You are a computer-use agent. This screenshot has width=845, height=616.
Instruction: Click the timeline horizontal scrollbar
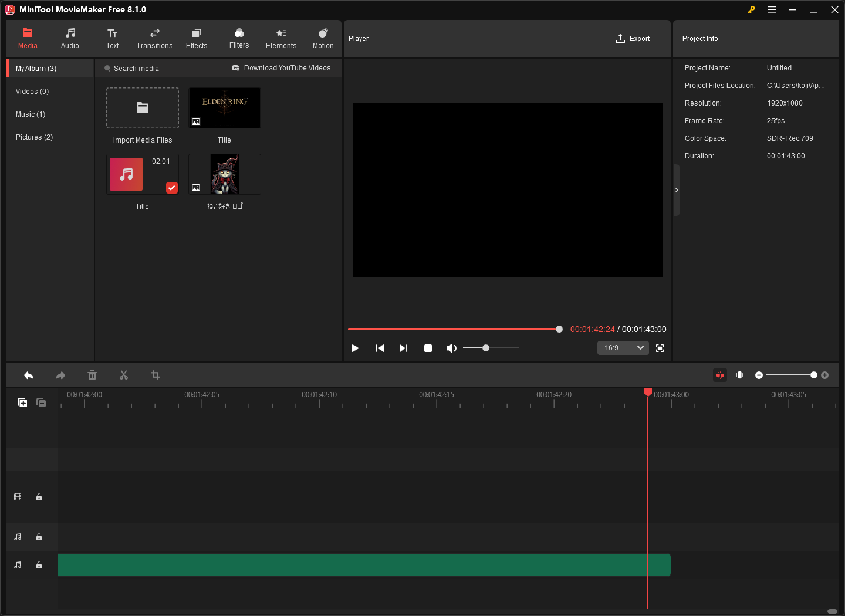click(x=832, y=611)
